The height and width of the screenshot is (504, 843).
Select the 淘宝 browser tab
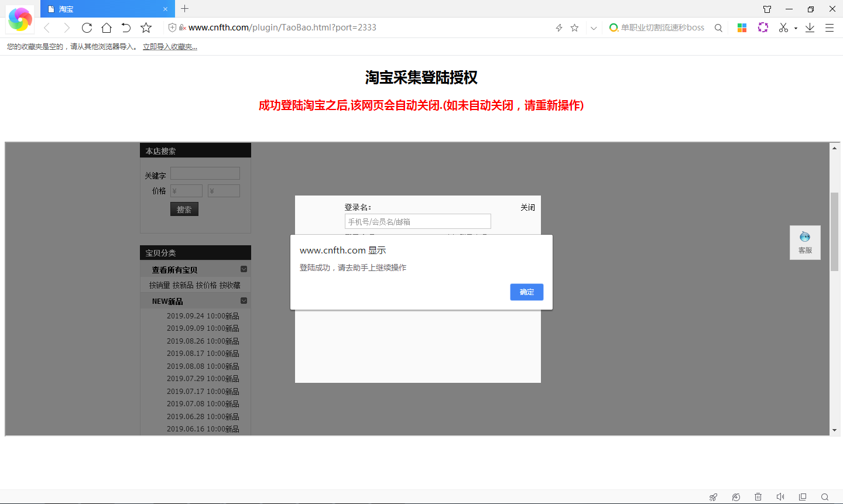click(108, 9)
